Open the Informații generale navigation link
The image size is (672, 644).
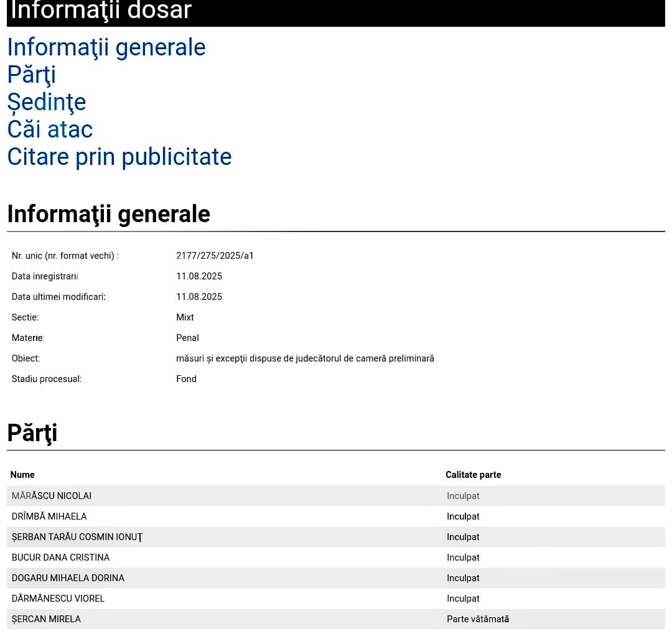click(x=106, y=47)
